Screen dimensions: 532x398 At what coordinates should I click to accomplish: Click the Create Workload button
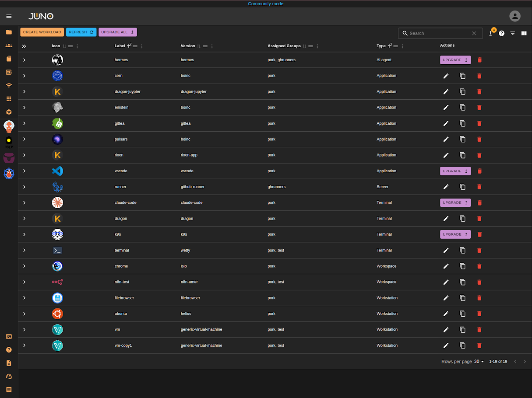42,32
